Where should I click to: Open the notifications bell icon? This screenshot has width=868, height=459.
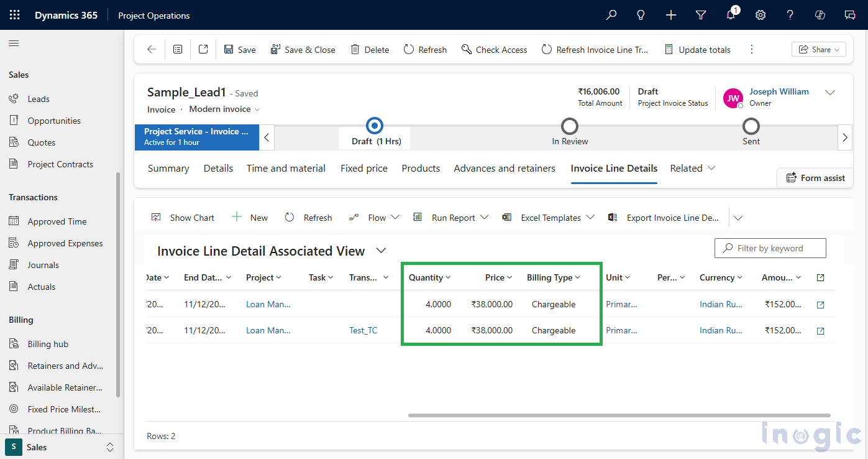730,15
